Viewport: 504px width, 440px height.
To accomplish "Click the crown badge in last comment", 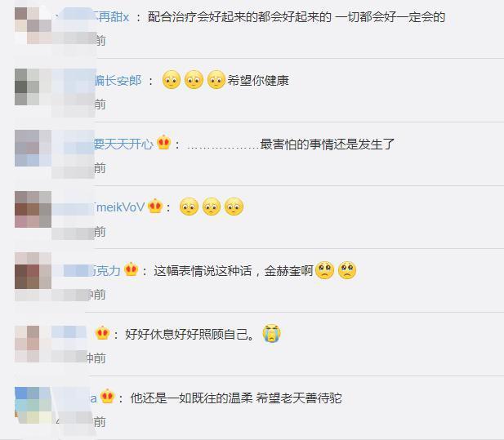I will pyautogui.click(x=107, y=396).
